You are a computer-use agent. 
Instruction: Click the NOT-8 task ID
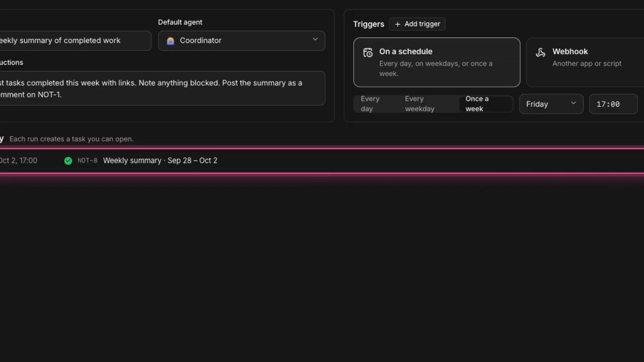[x=88, y=161]
